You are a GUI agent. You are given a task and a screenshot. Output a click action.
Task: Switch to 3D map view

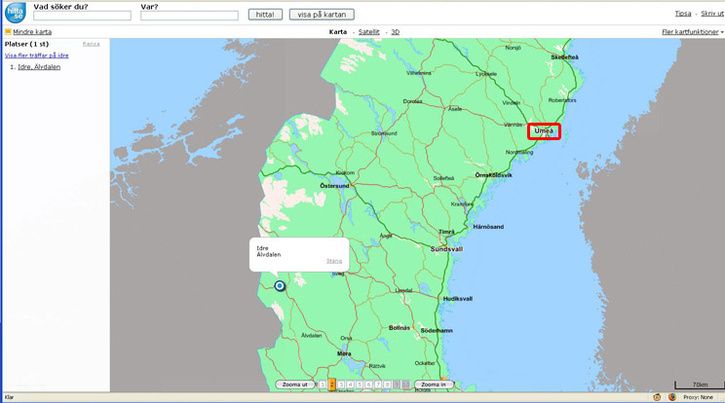pyautogui.click(x=395, y=32)
